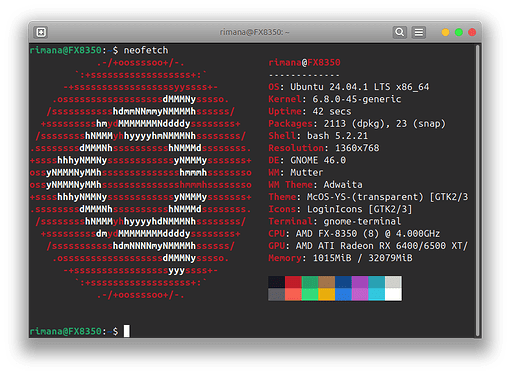Click the bright blue swatch in the bottom row
The height and width of the screenshot is (375, 510).
point(343,294)
